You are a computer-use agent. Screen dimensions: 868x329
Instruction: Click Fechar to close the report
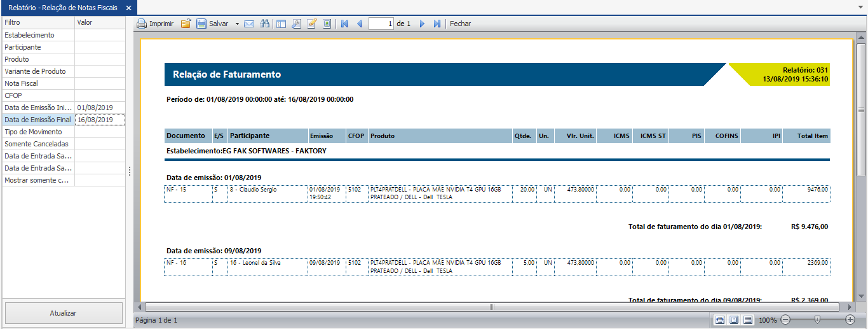[461, 24]
